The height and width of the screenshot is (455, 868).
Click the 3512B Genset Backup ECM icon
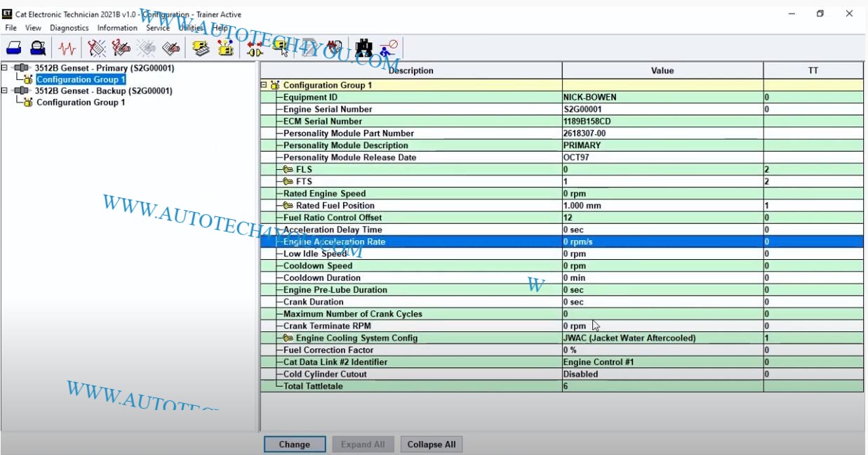22,91
